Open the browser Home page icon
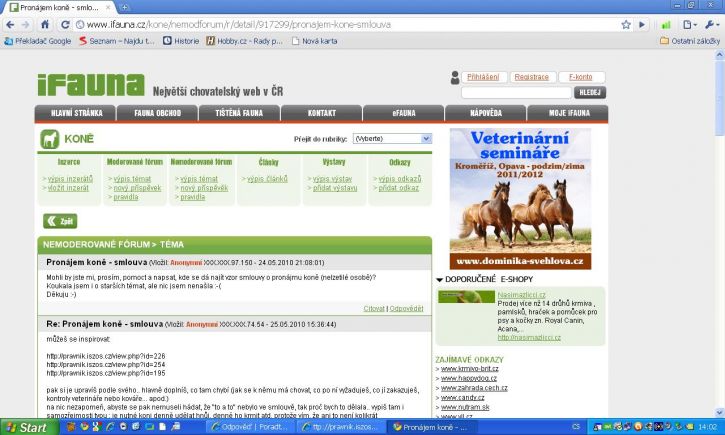The width and height of the screenshot is (725, 435). [x=45, y=25]
